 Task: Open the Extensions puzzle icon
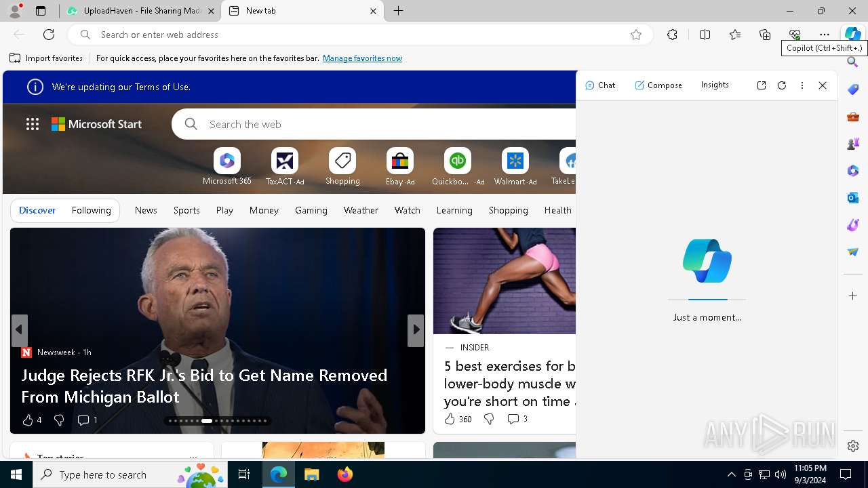[x=672, y=35]
